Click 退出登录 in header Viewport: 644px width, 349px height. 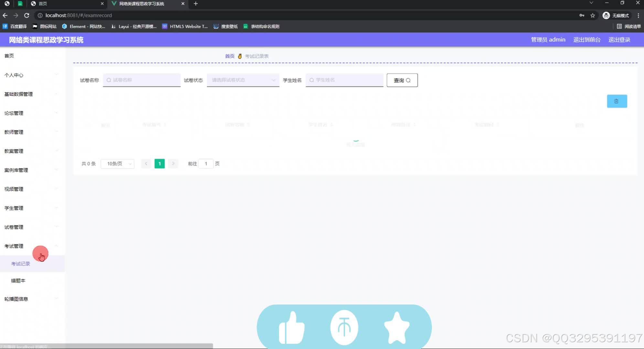coord(619,40)
